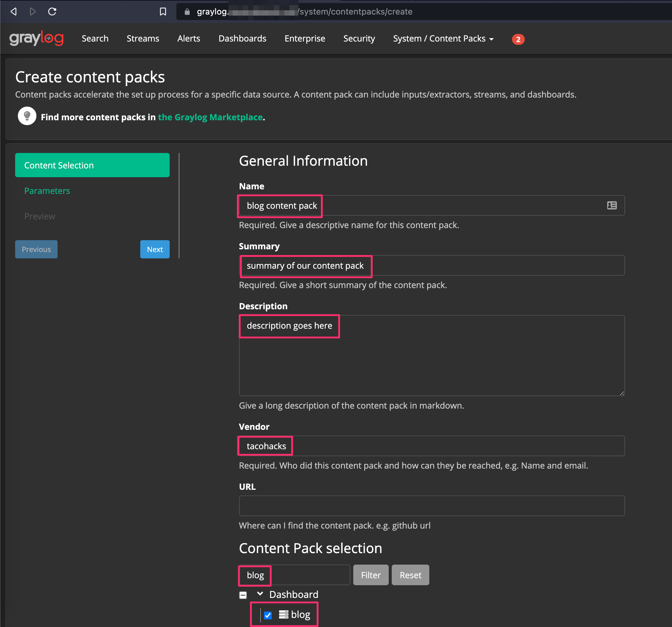Select the Parameters step

[x=47, y=191]
